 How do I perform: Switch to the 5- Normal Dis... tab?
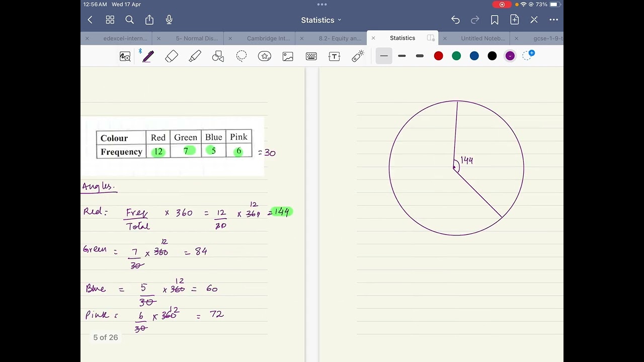point(197,38)
